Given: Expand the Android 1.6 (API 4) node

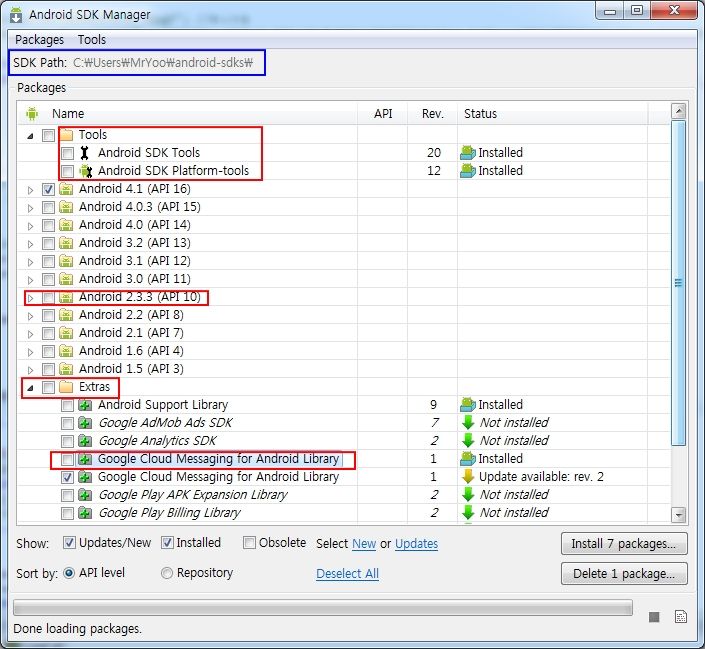Looking at the screenshot, I should 30,352.
